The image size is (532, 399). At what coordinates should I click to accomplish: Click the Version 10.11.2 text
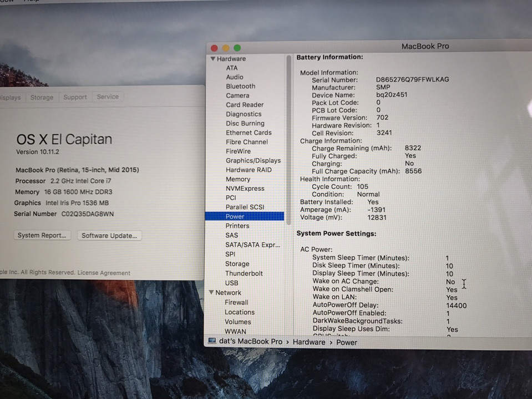38,152
